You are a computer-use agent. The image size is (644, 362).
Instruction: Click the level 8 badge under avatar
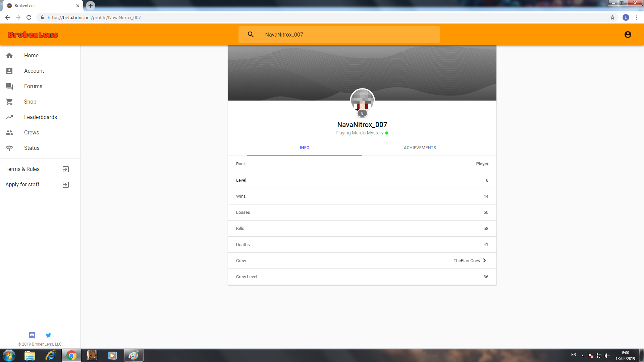[x=362, y=114]
